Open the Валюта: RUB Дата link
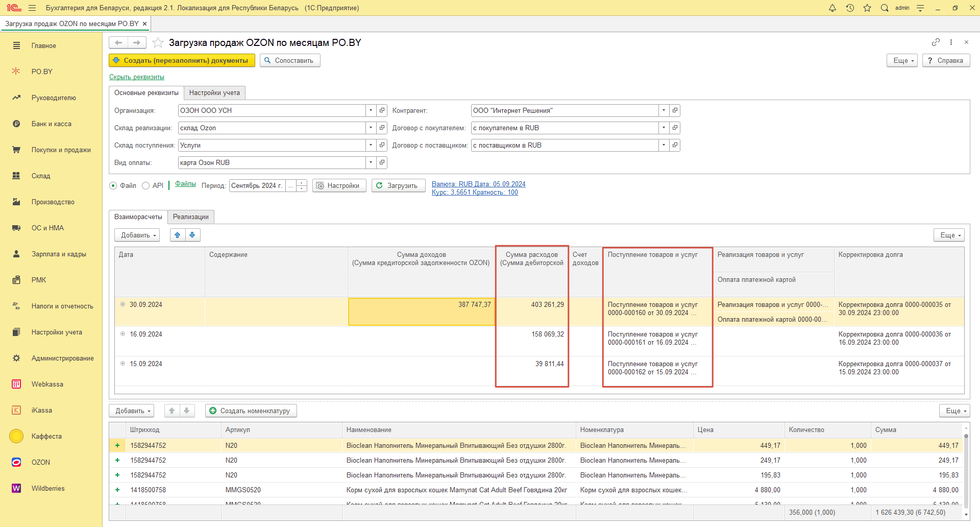 tap(479, 184)
